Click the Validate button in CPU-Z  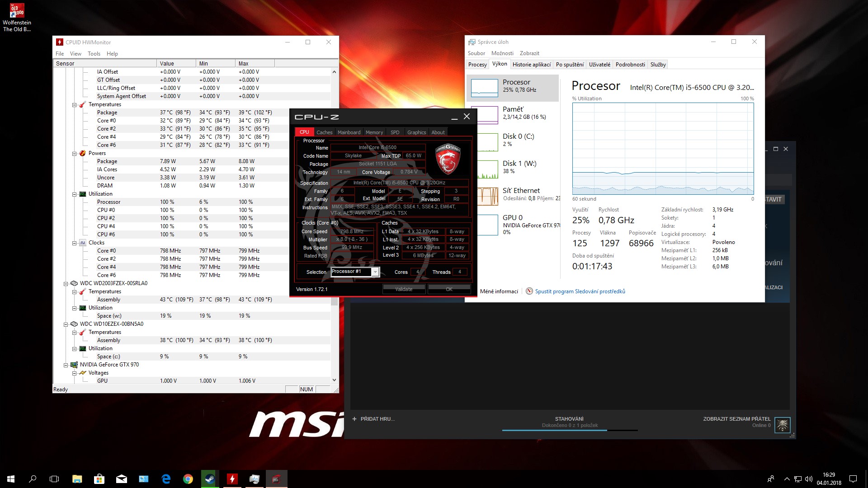tap(404, 289)
